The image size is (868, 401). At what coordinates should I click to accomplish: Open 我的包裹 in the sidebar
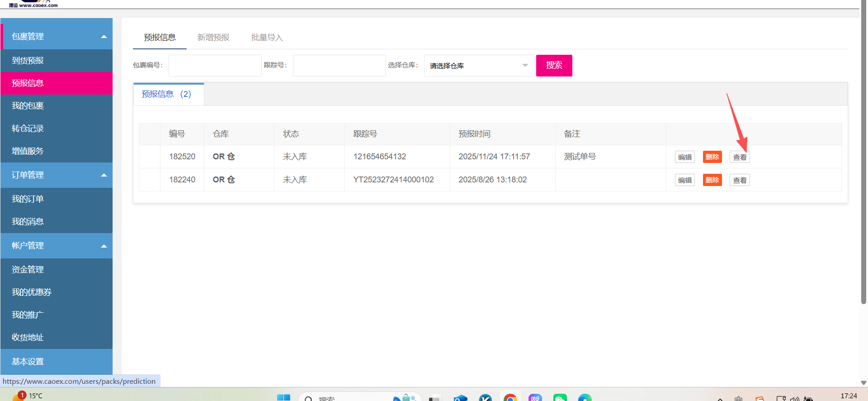[28, 106]
